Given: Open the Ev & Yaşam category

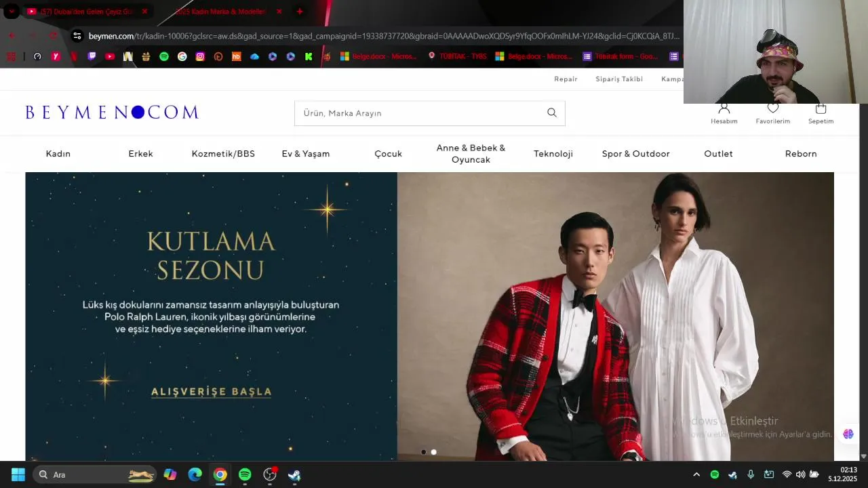Looking at the screenshot, I should point(306,154).
